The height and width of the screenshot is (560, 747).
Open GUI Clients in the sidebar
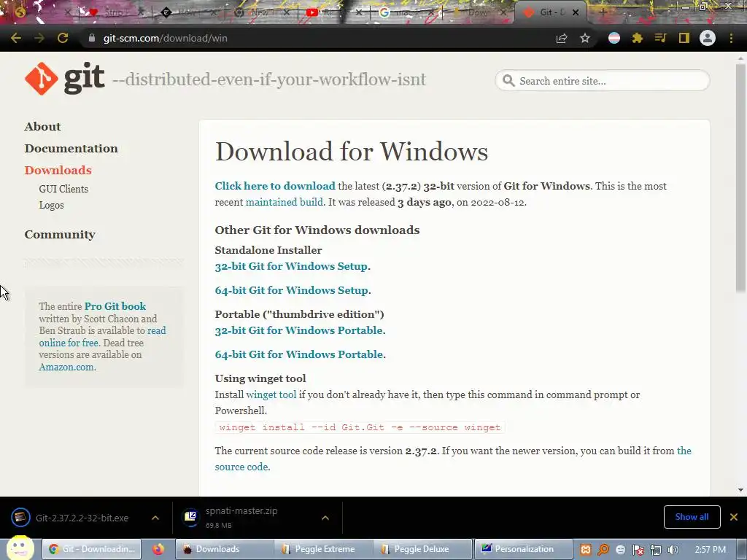coord(63,189)
